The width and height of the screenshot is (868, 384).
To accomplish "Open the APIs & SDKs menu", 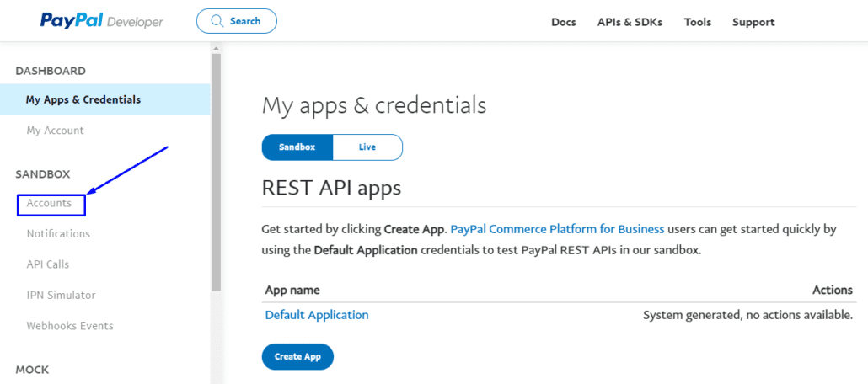I will (630, 22).
